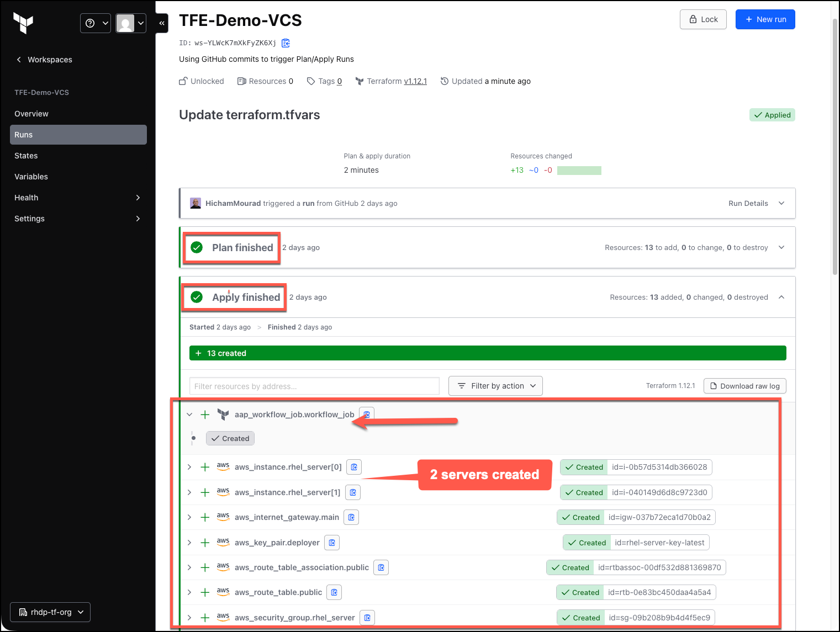Open the Filter by action dropdown
The image size is (840, 632).
495,386
